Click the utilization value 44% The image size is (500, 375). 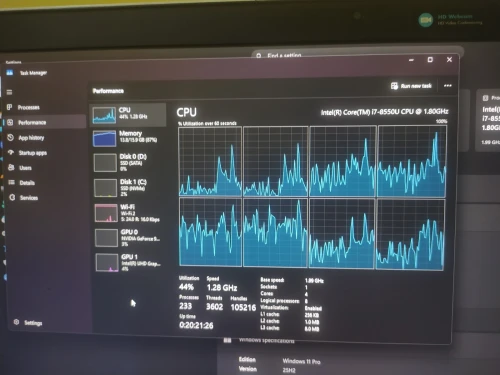click(x=186, y=287)
